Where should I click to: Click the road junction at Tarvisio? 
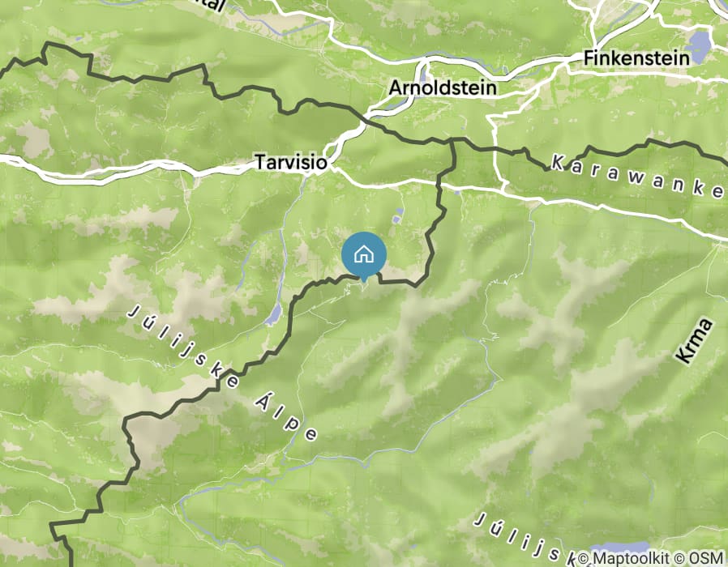(332, 168)
